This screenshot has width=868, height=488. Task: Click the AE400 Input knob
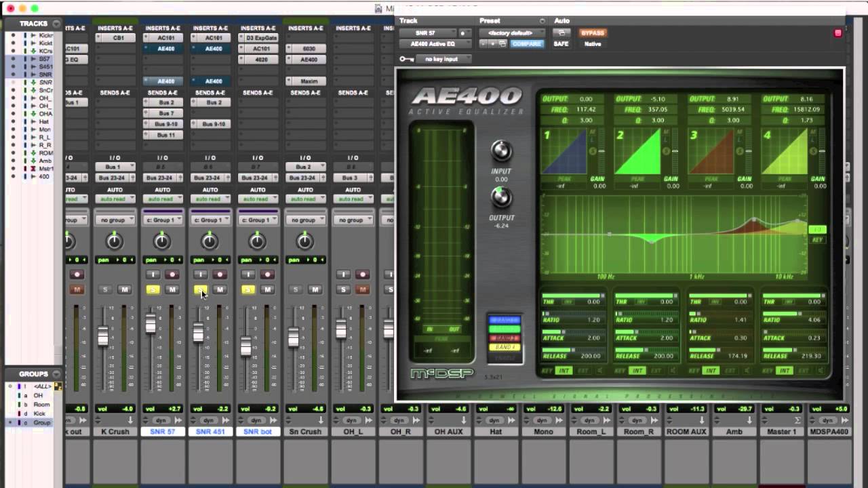pyautogui.click(x=501, y=150)
